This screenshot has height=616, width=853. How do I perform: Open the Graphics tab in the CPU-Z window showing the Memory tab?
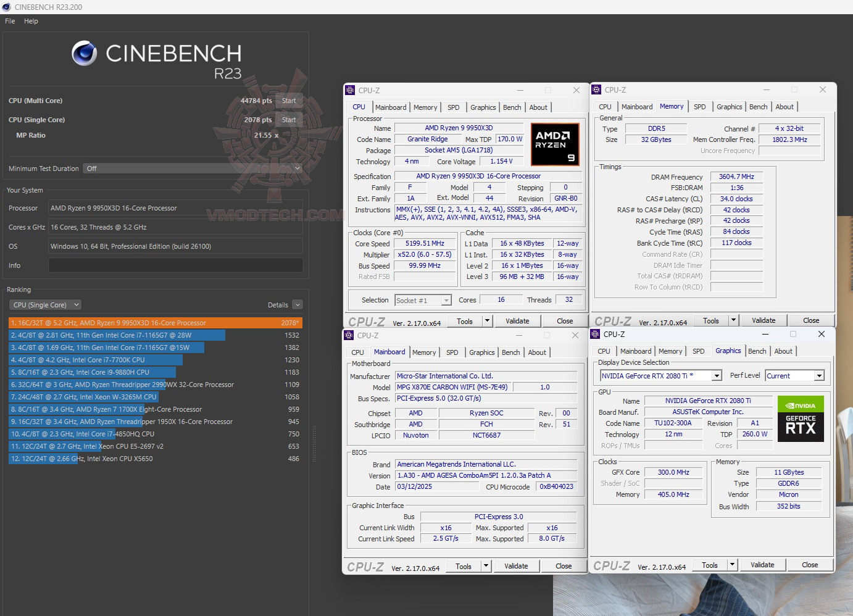click(729, 107)
